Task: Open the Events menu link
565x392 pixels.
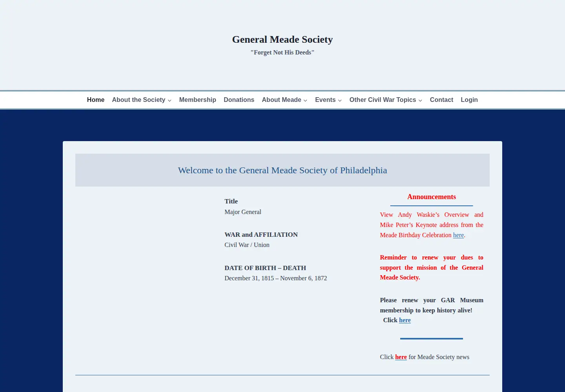Action: click(x=325, y=100)
